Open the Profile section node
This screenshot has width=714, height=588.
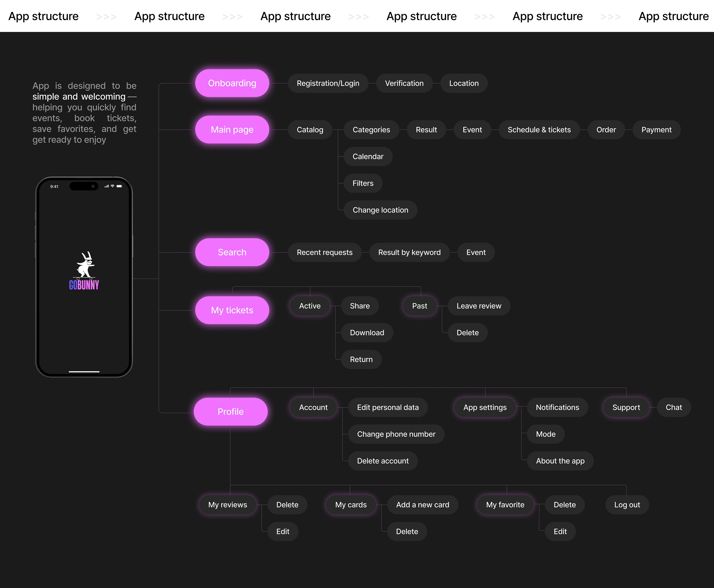tap(230, 412)
